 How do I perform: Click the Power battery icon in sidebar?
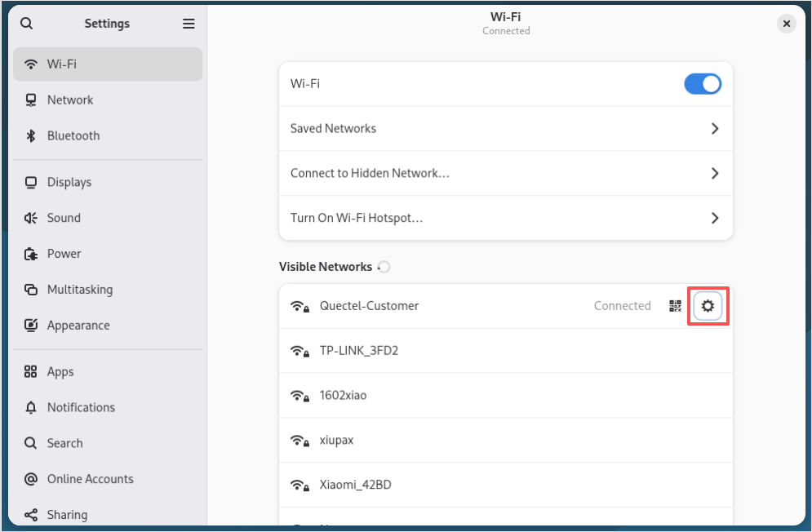point(31,254)
